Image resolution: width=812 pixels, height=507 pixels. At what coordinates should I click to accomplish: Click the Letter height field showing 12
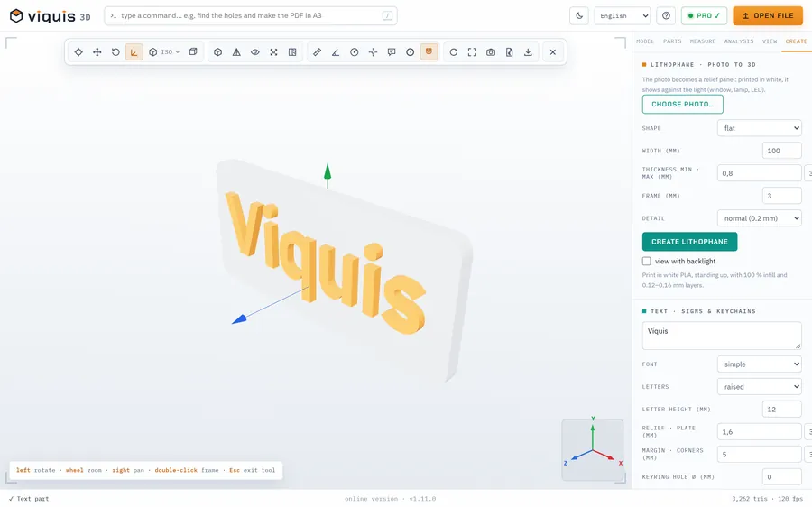click(x=782, y=410)
